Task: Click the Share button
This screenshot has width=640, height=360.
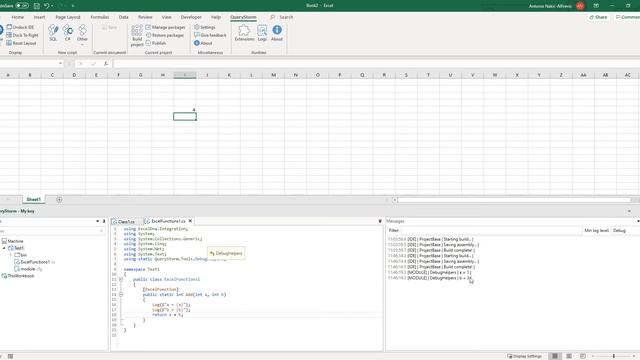Action: pyautogui.click(x=598, y=17)
